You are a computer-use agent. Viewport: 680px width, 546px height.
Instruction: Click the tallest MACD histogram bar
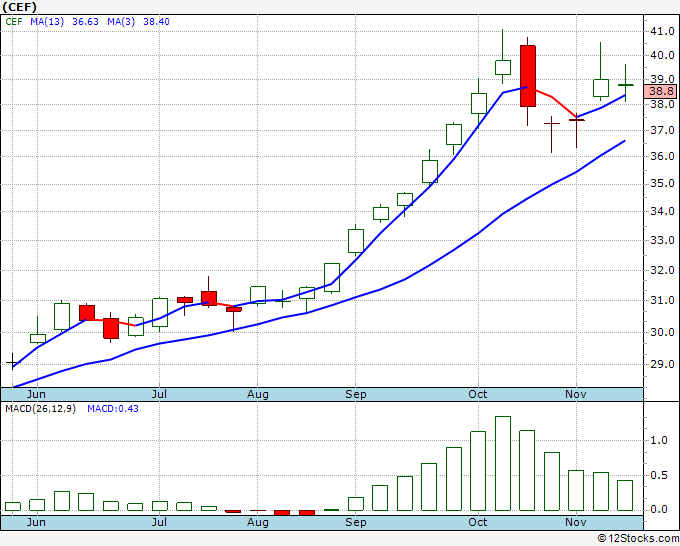coord(503,463)
